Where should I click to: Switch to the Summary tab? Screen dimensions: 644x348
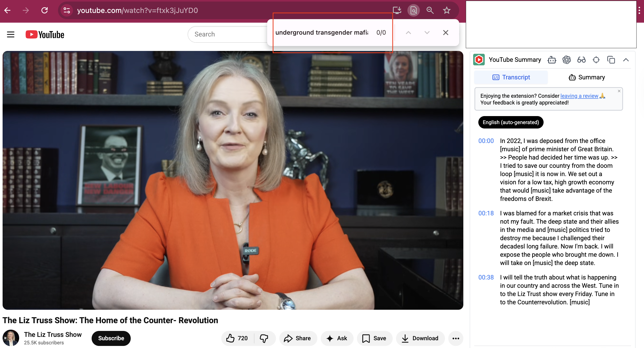[x=587, y=77]
